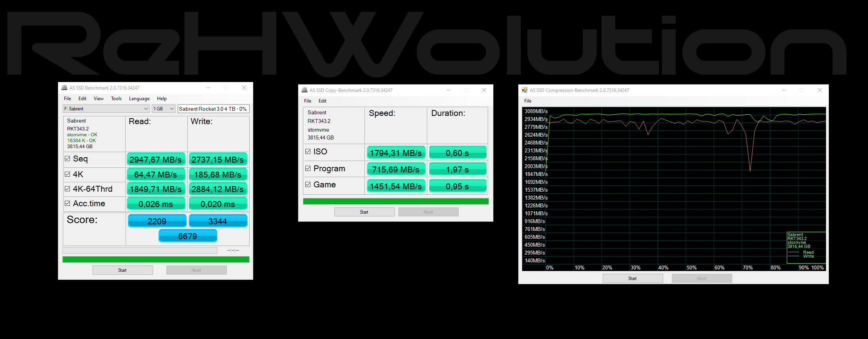Screen dimensions: 868x339
Task: Click the AS SSD Copy-Benchmark title bar icon
Action: point(305,90)
